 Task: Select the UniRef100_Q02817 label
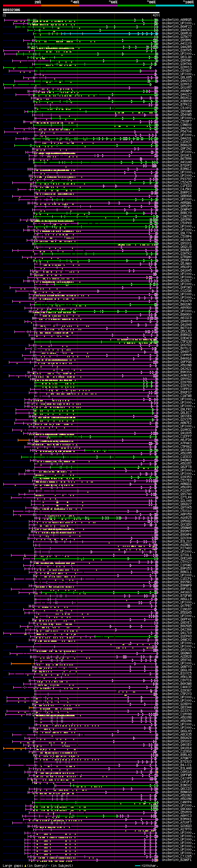coord(177,281)
